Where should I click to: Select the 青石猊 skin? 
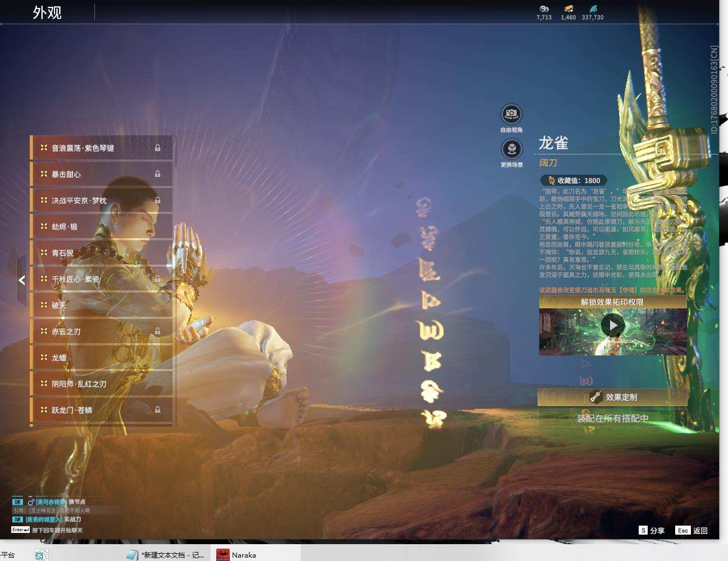102,253
